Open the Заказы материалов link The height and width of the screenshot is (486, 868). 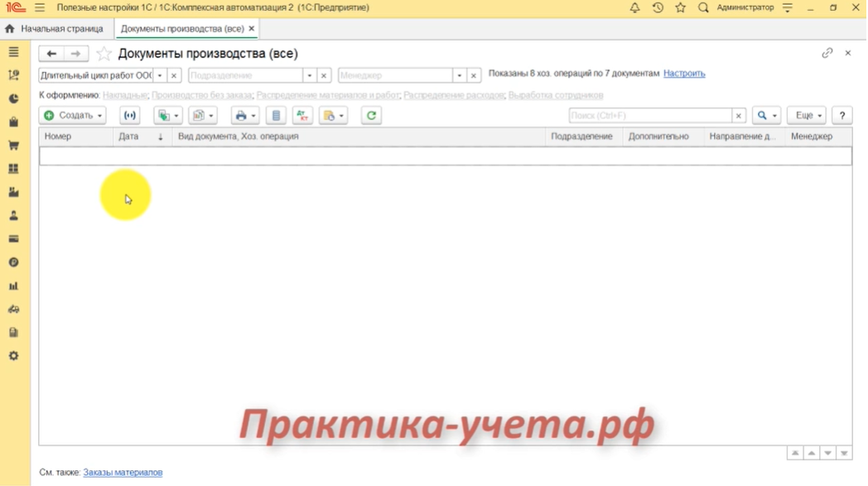coord(123,473)
